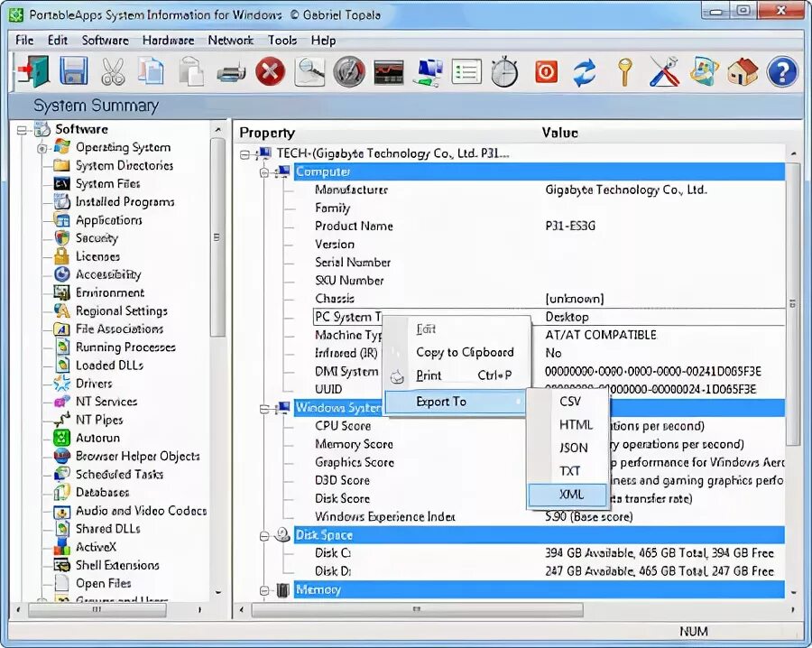Collapse the Disk Space section node
Image resolution: width=812 pixels, height=648 pixels.
[x=264, y=535]
